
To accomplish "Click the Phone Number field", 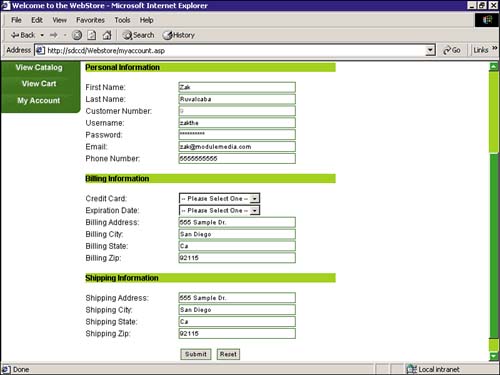I will 237,158.
